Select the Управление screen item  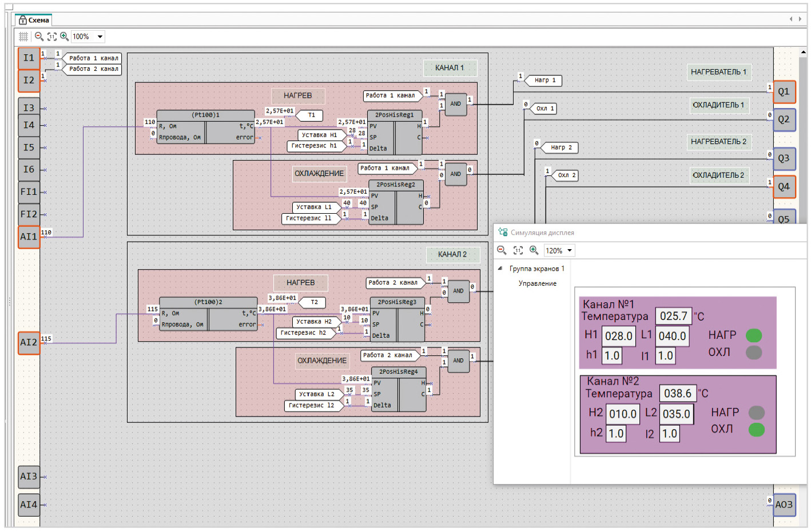click(x=537, y=283)
